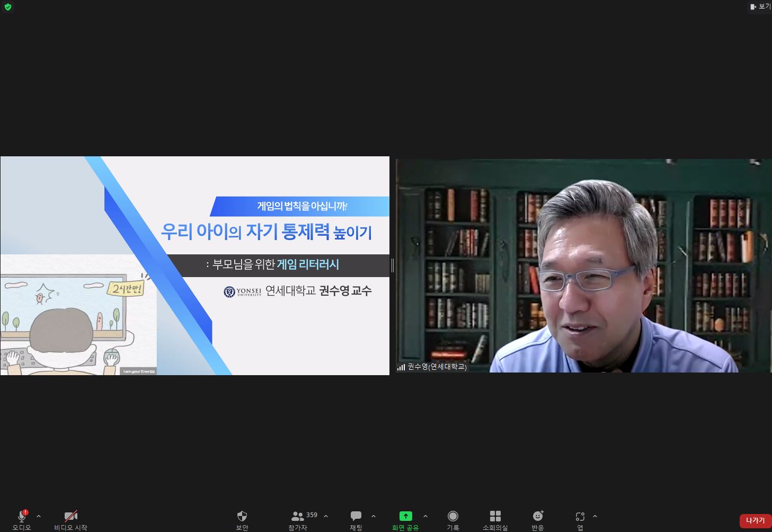
Task: Expand the participants options chevron
Action: (x=326, y=516)
